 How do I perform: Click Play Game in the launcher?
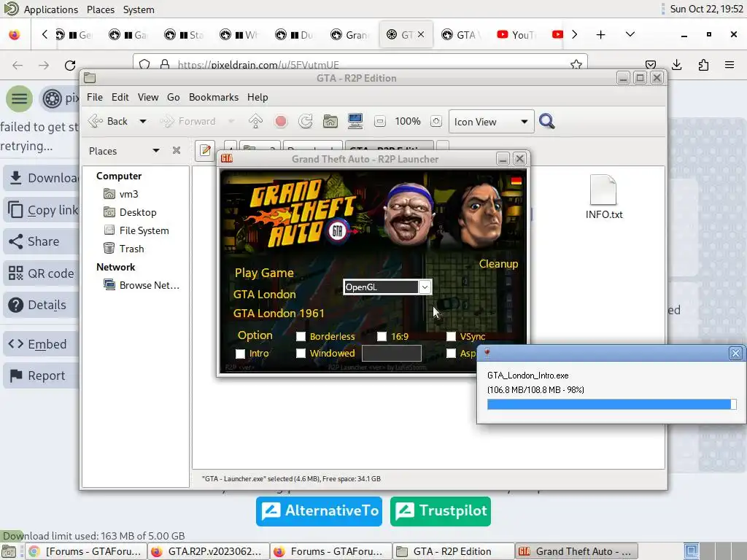click(264, 273)
